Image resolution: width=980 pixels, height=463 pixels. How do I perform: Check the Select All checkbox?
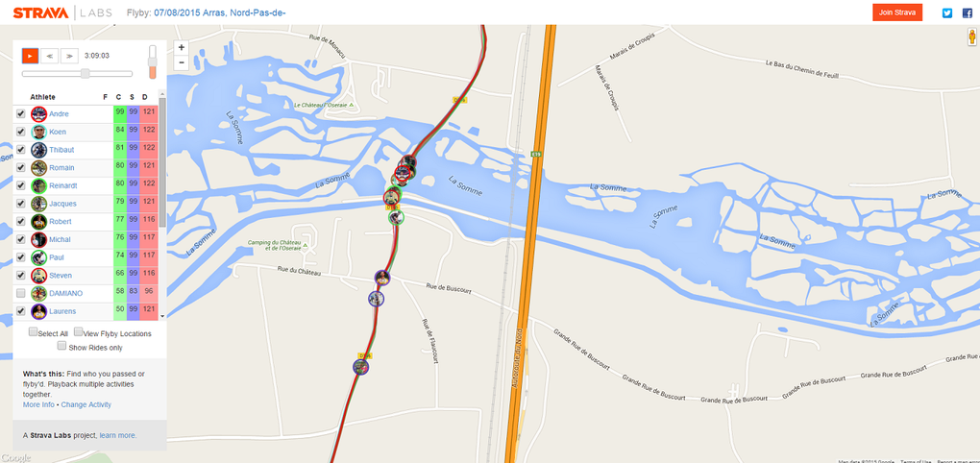[33, 331]
